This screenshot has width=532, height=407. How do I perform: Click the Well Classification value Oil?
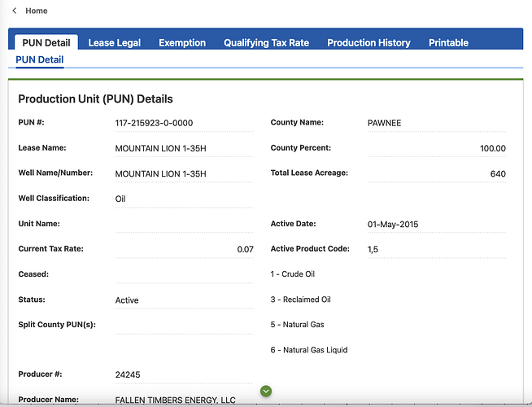pyautogui.click(x=120, y=199)
